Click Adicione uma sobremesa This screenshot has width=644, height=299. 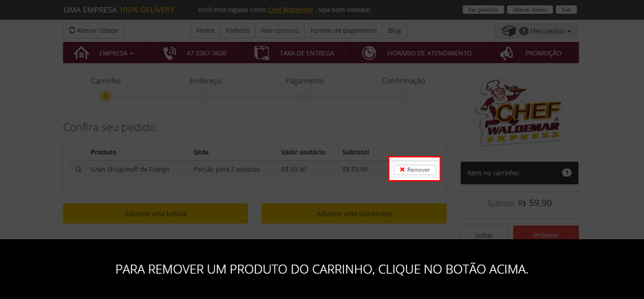(x=354, y=214)
